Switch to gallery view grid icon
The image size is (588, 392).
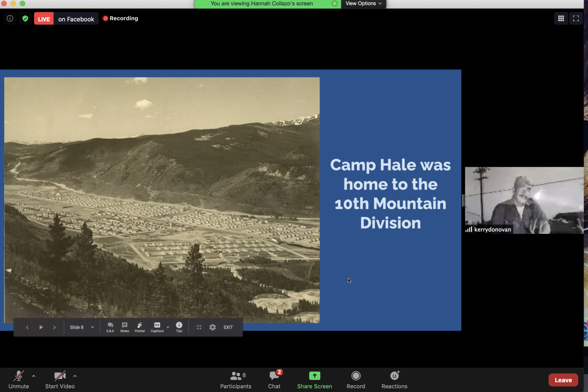pyautogui.click(x=561, y=18)
